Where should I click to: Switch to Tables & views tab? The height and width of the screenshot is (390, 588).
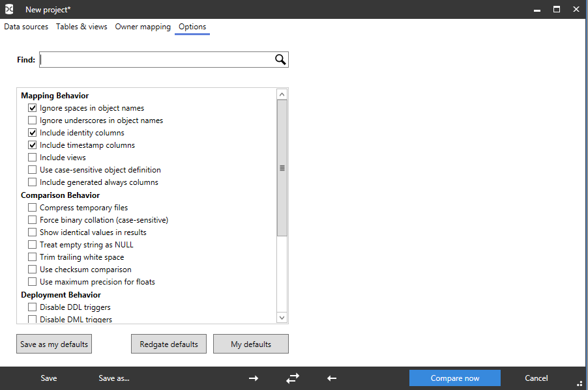click(81, 27)
